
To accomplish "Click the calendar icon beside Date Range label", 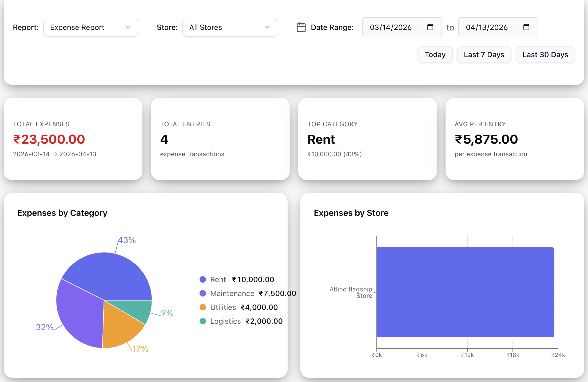I will click(301, 27).
